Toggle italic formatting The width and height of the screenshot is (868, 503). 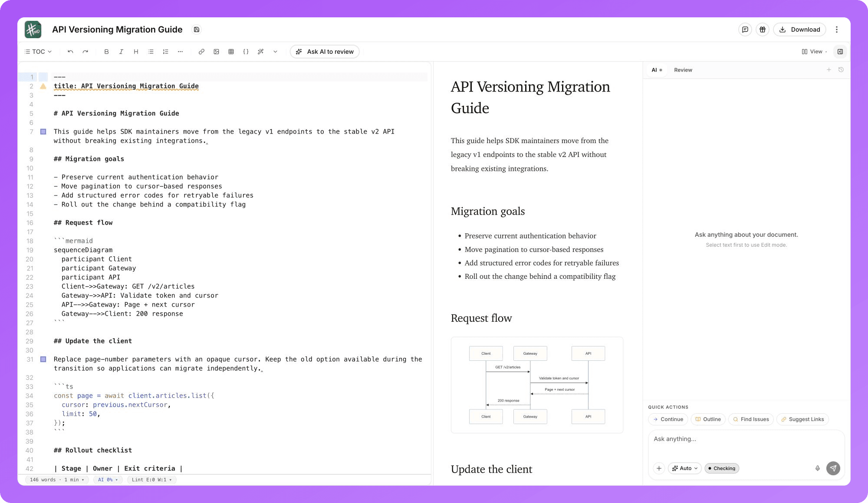coord(121,52)
